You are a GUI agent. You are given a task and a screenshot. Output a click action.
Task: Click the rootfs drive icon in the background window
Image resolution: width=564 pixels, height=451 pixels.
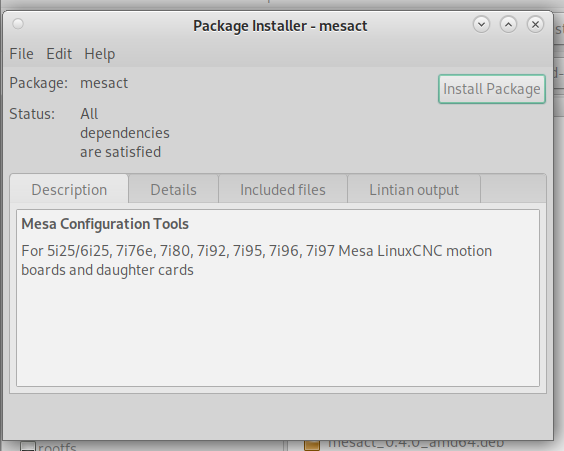28,446
